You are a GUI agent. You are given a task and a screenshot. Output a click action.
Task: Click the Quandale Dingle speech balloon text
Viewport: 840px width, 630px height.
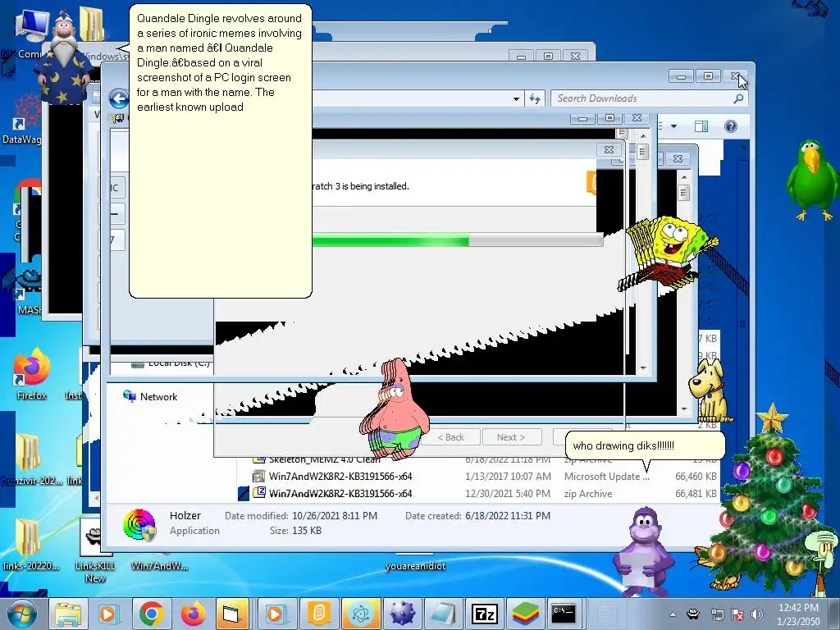[219, 62]
